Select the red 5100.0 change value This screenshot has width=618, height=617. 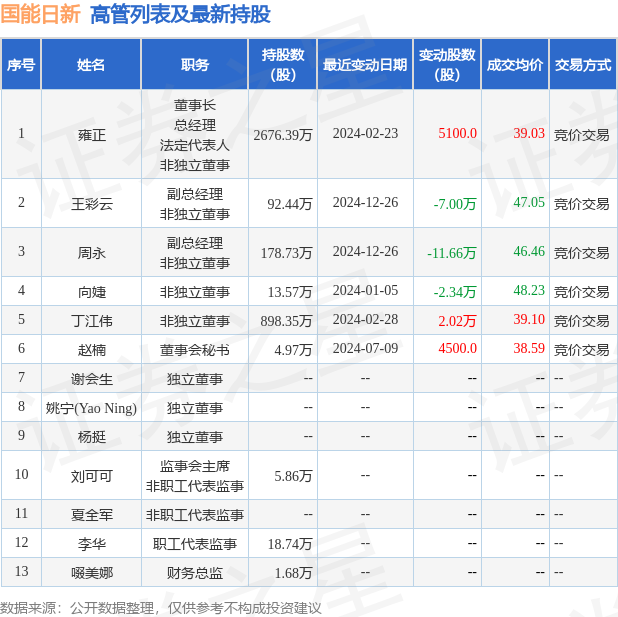[457, 133]
